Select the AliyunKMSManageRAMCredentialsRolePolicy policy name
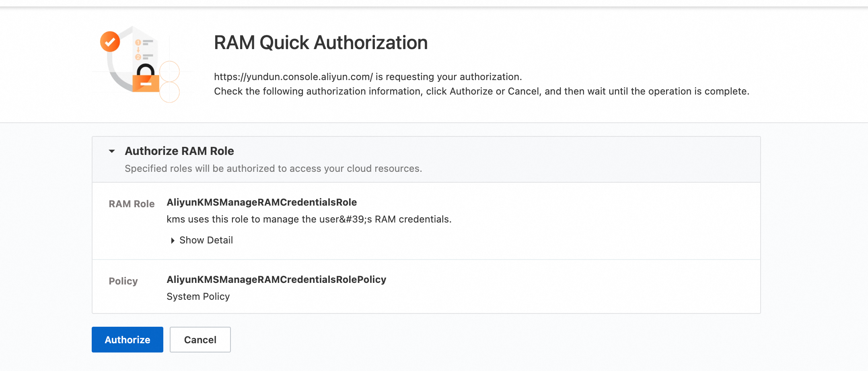Image resolution: width=868 pixels, height=371 pixels. tap(276, 279)
